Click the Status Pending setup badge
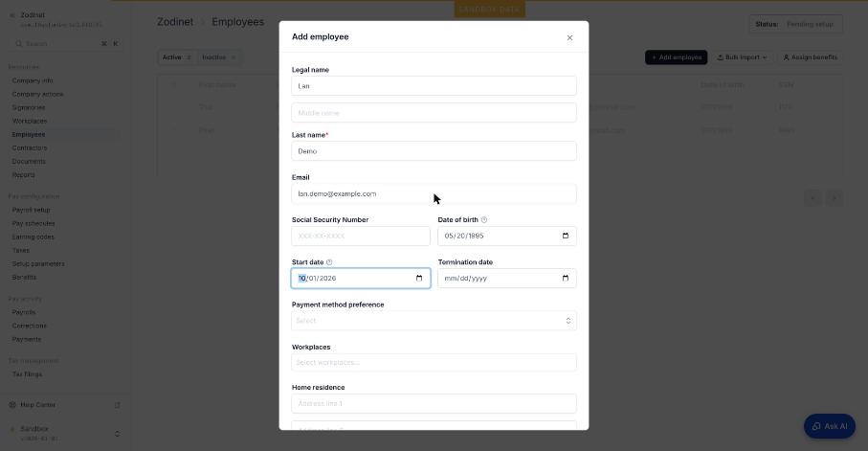868x451 pixels. (795, 24)
